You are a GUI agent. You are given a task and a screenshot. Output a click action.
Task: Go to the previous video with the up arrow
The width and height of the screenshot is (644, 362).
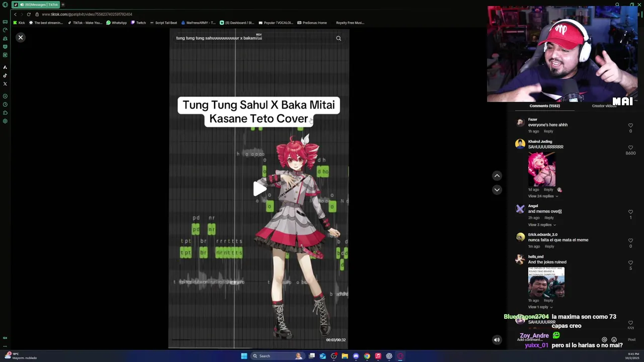click(x=497, y=175)
